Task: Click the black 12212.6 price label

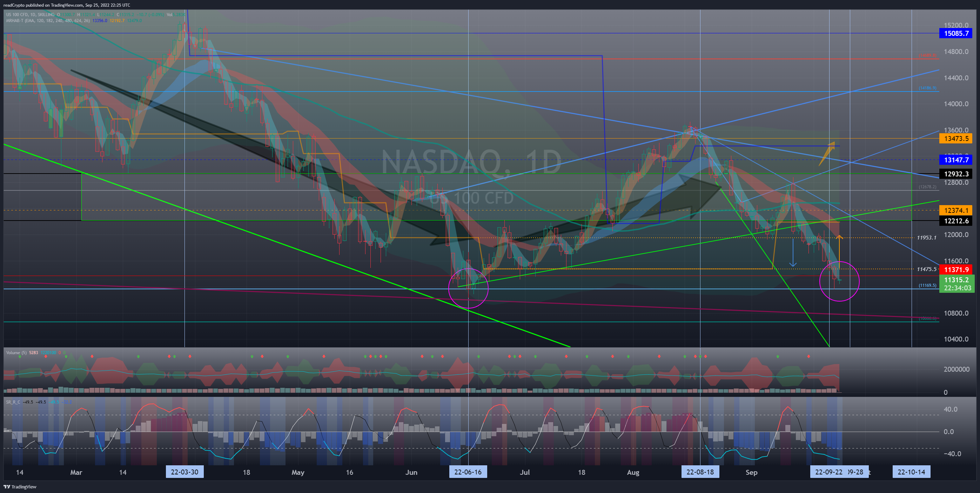Action: [x=956, y=221]
